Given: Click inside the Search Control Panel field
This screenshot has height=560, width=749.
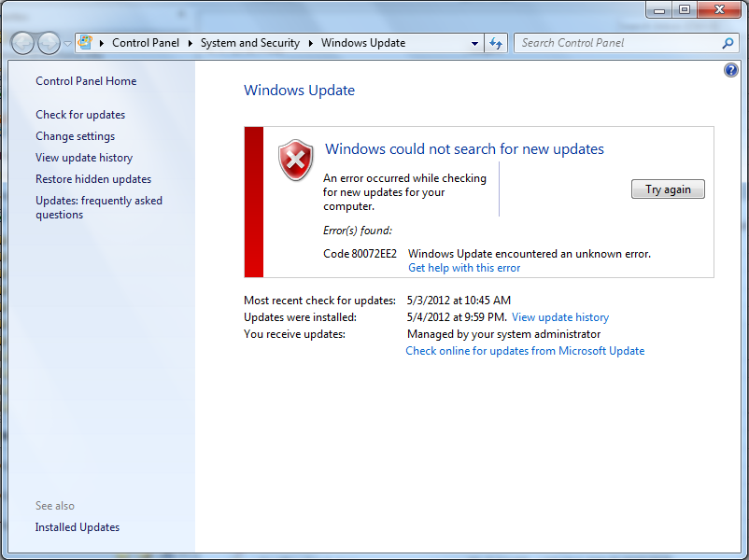Looking at the screenshot, I should click(x=616, y=43).
